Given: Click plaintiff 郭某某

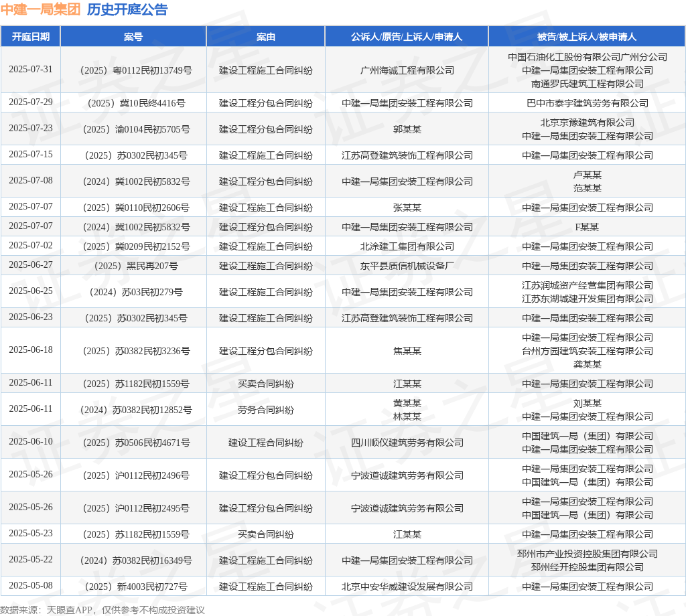Looking at the screenshot, I should click(407, 129).
